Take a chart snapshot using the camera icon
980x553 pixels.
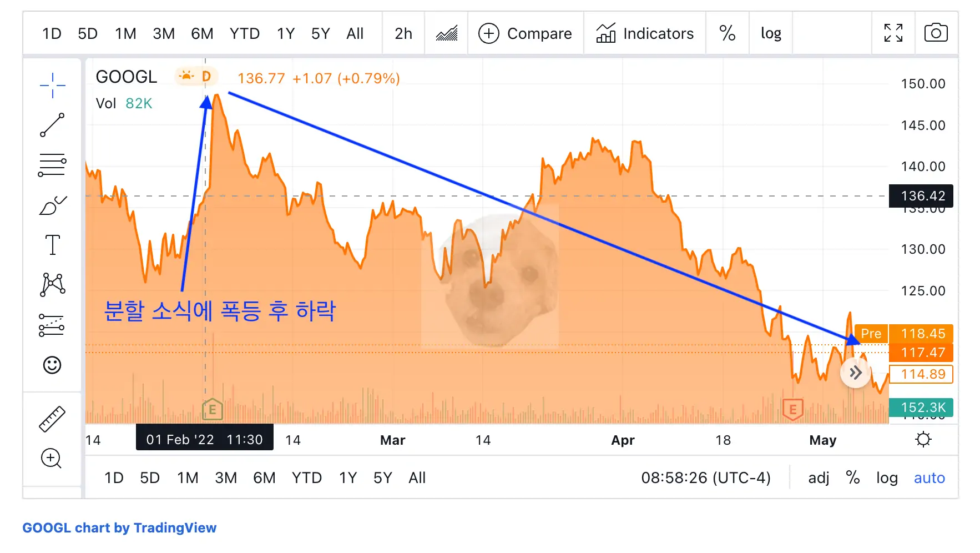coord(936,33)
